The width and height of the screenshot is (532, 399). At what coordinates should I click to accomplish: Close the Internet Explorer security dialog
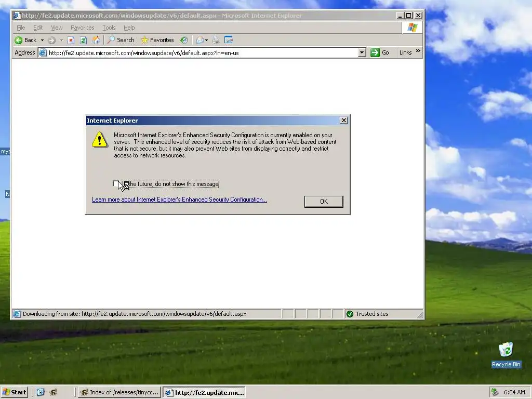tap(344, 121)
